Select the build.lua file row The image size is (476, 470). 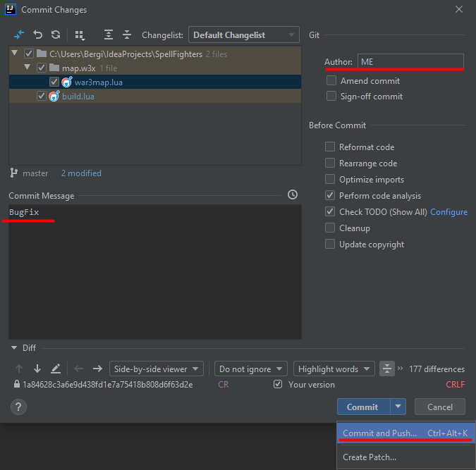pyautogui.click(x=155, y=97)
